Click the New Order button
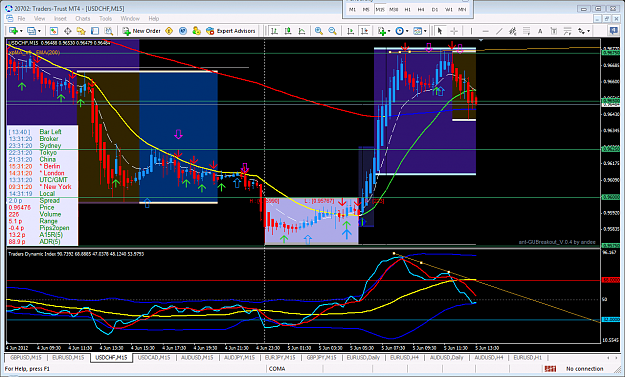The height and width of the screenshot is (377, 625). click(x=142, y=31)
